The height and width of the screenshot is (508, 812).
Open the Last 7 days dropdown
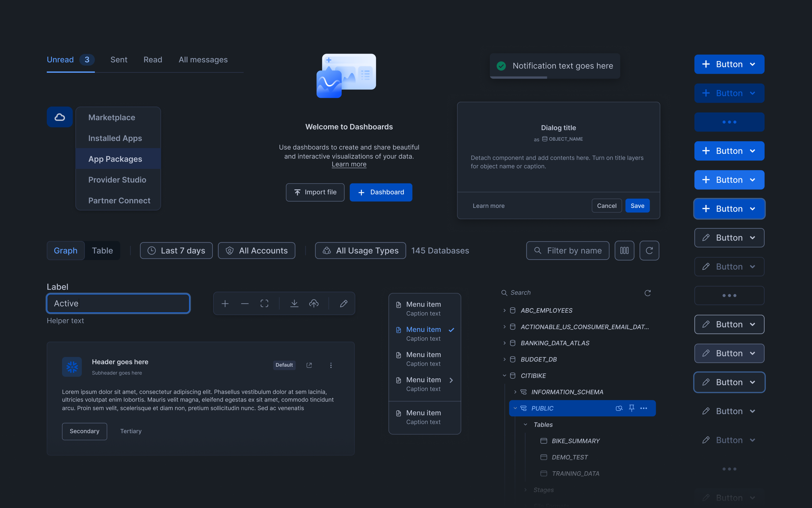pyautogui.click(x=176, y=250)
